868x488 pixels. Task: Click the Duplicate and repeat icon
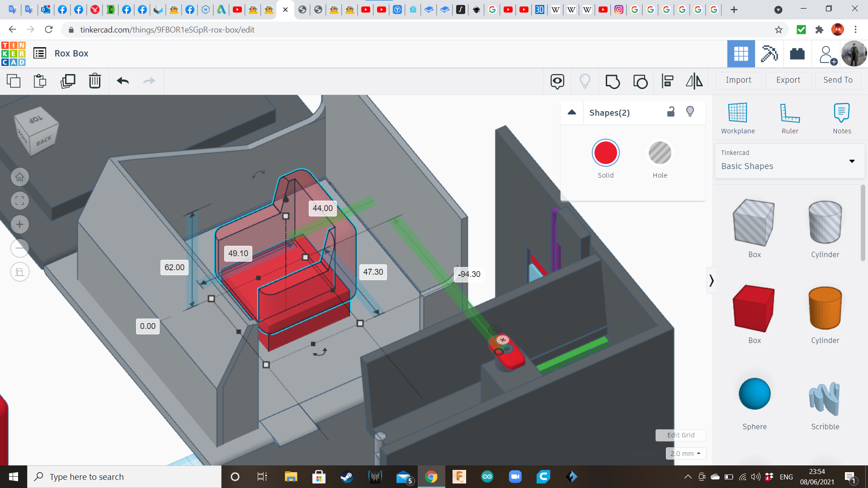(x=68, y=81)
